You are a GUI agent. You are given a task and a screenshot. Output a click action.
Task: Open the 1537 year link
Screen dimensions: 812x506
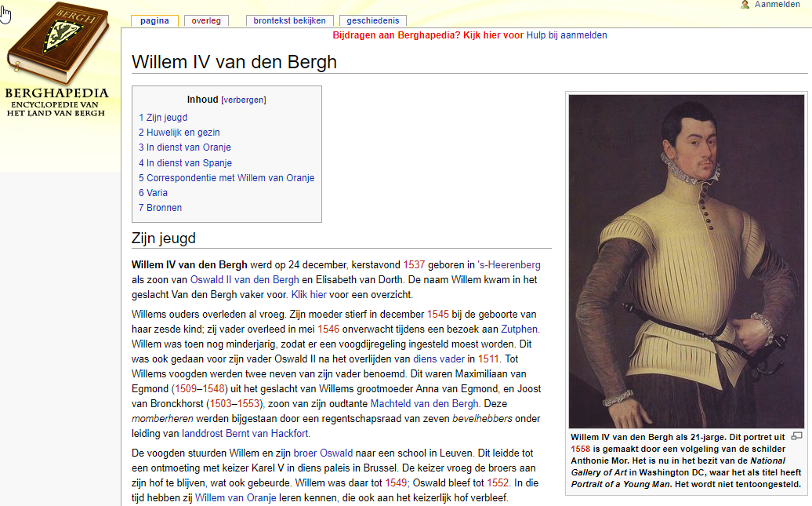[x=414, y=265]
